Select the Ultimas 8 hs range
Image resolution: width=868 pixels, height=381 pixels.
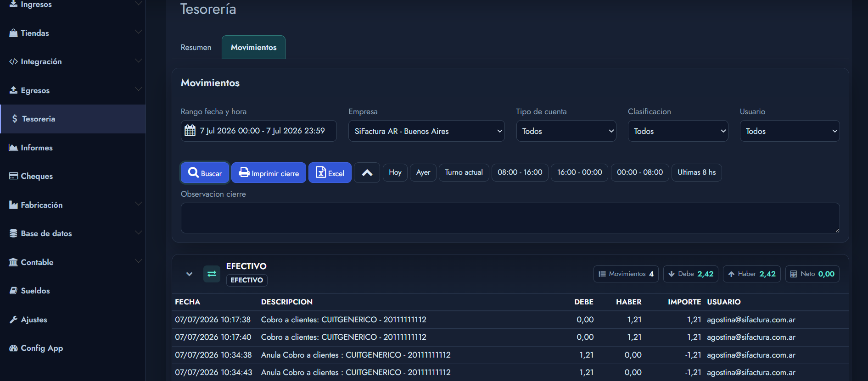coord(697,172)
